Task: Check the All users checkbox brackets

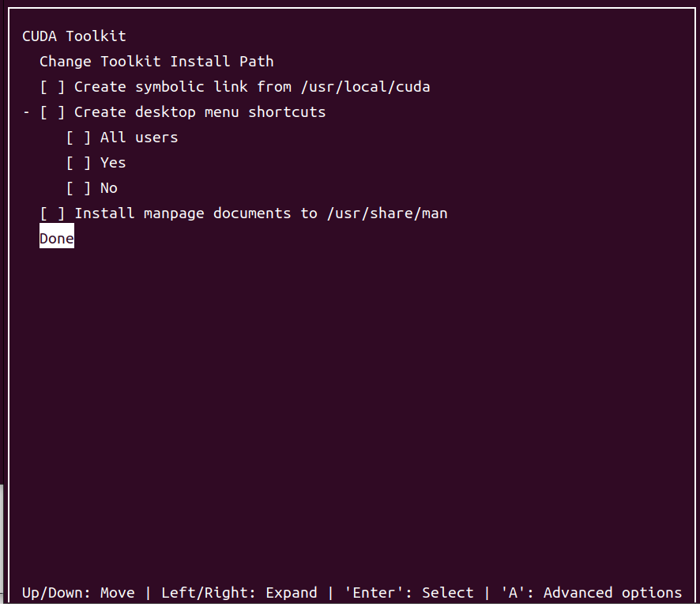Action: [x=78, y=138]
